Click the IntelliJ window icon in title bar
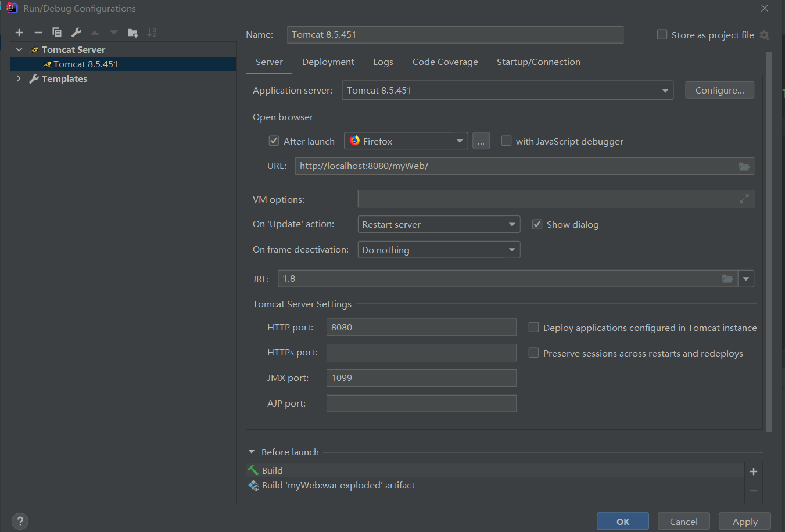This screenshot has height=532, width=785. [12, 8]
